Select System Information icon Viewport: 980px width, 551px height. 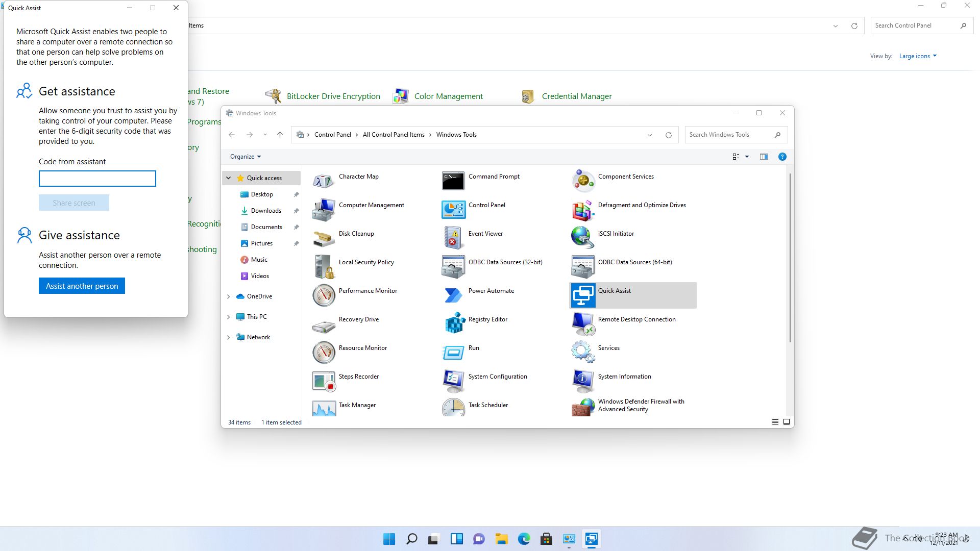[583, 381]
